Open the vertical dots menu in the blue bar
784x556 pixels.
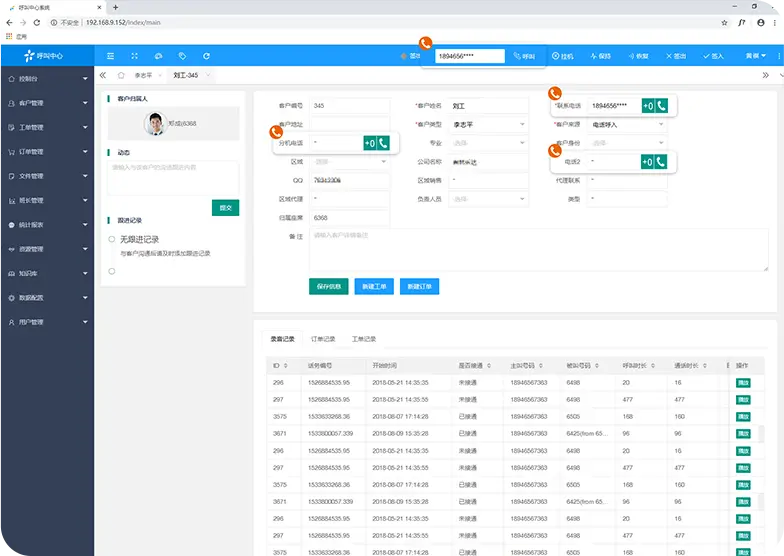(x=778, y=56)
